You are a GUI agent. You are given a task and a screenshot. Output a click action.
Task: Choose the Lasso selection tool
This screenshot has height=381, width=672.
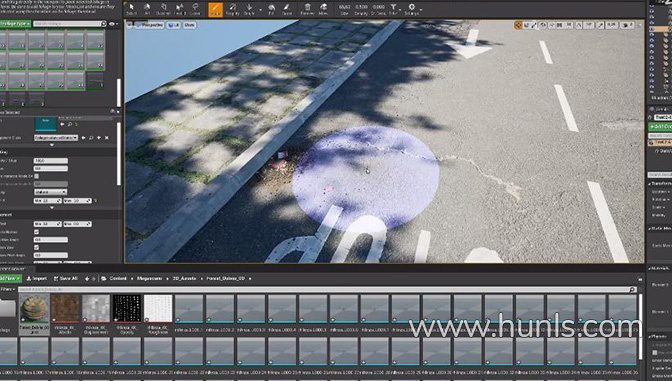(195, 9)
